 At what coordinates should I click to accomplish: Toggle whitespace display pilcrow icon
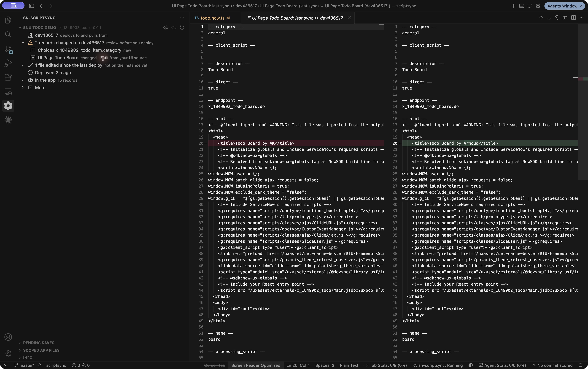point(557,18)
